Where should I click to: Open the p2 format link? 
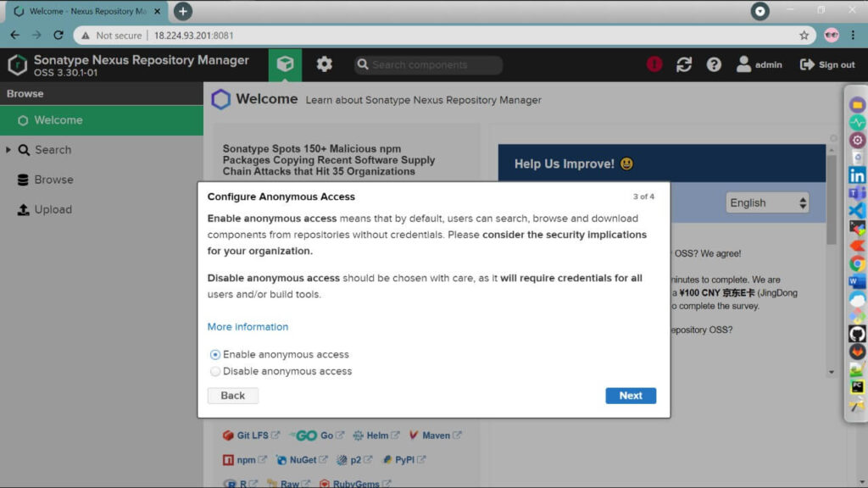coord(354,460)
